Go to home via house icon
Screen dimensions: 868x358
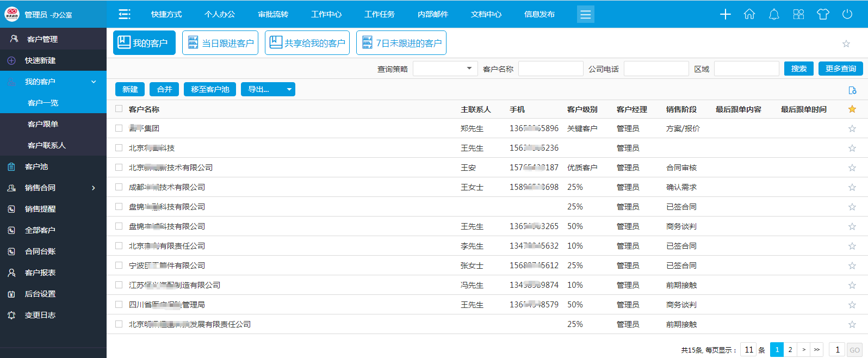pos(749,14)
